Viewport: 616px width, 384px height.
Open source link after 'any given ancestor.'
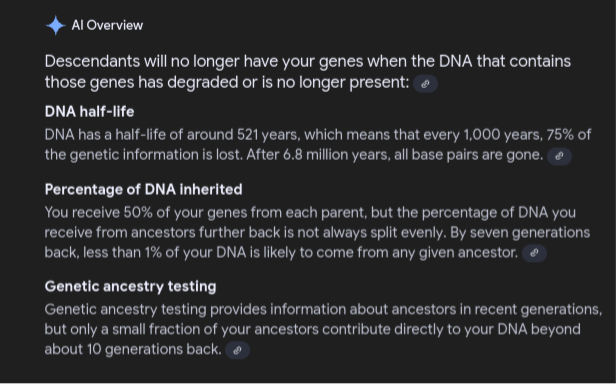tap(534, 253)
